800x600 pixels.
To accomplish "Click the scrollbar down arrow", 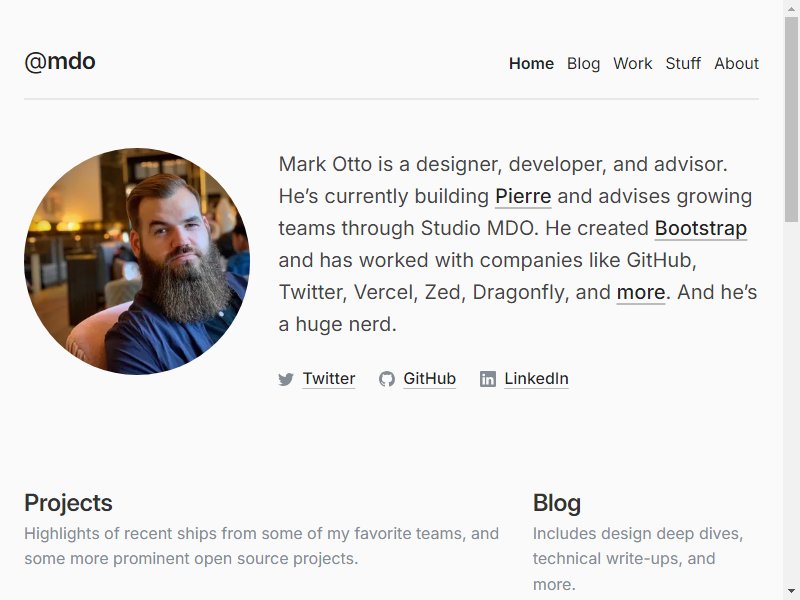I will (791, 592).
